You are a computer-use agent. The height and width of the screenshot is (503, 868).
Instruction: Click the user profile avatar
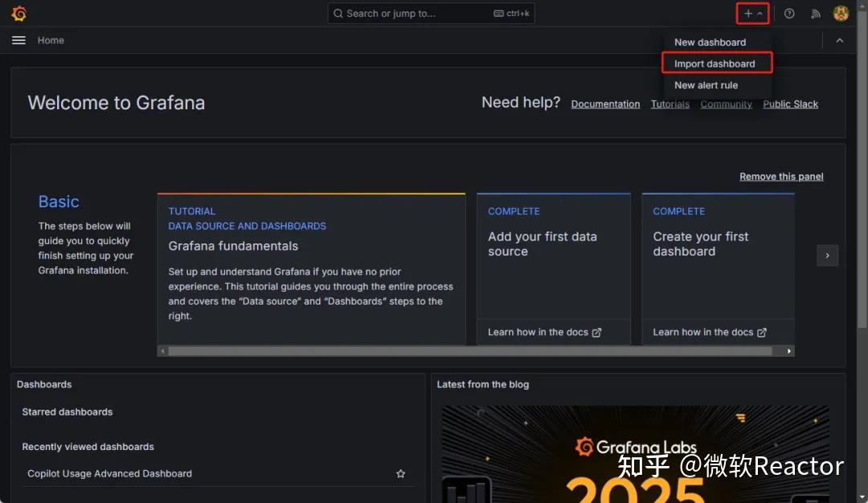(841, 14)
